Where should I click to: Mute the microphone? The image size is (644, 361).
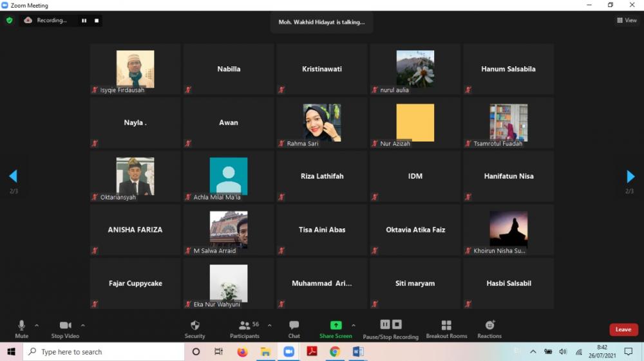21,328
